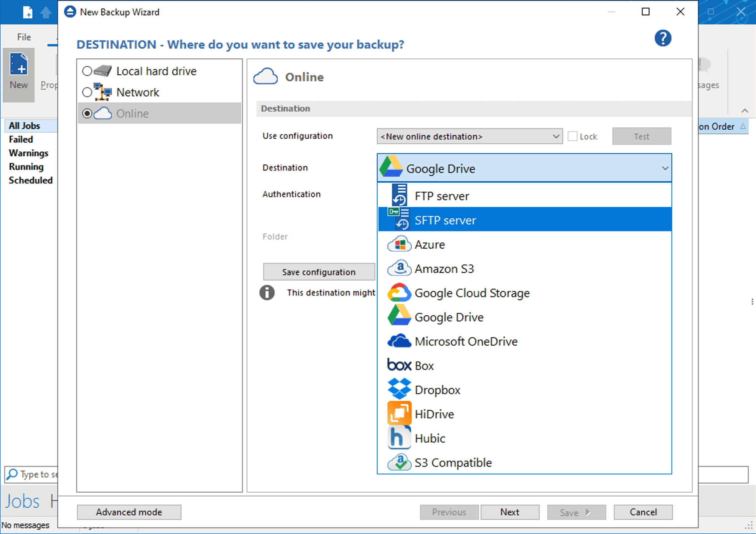Click the Microsoft OneDrive cloud icon
This screenshot has width=756, height=534.
click(x=399, y=341)
